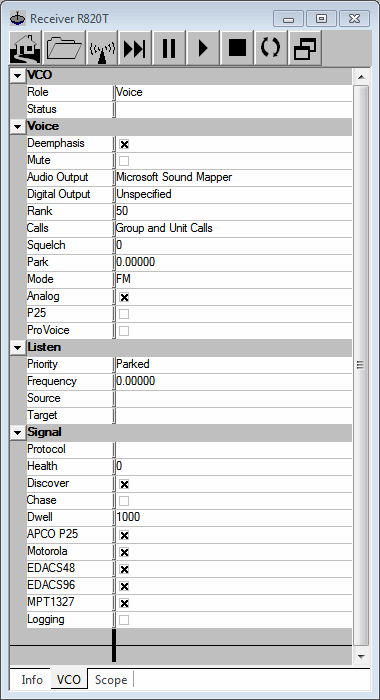
Task: Click the Target row label
Action: [x=42, y=416]
